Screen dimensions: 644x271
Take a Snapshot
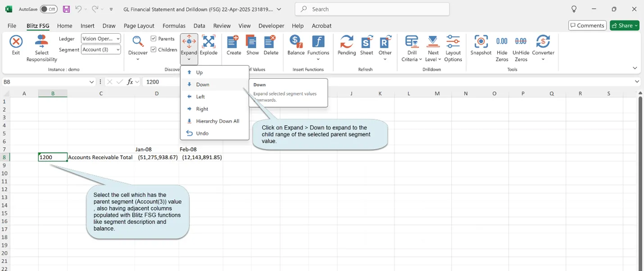point(481,45)
